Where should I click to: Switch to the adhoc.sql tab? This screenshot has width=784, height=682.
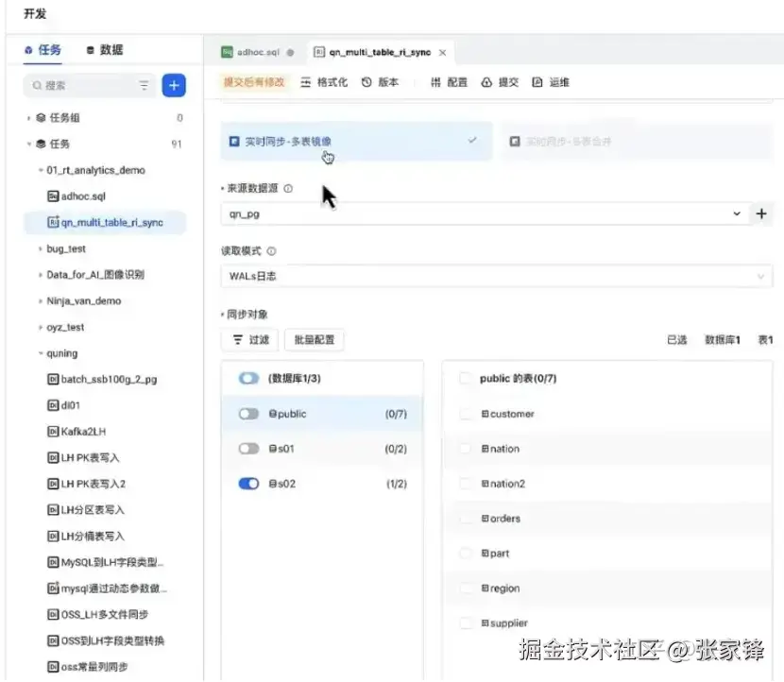pos(257,52)
